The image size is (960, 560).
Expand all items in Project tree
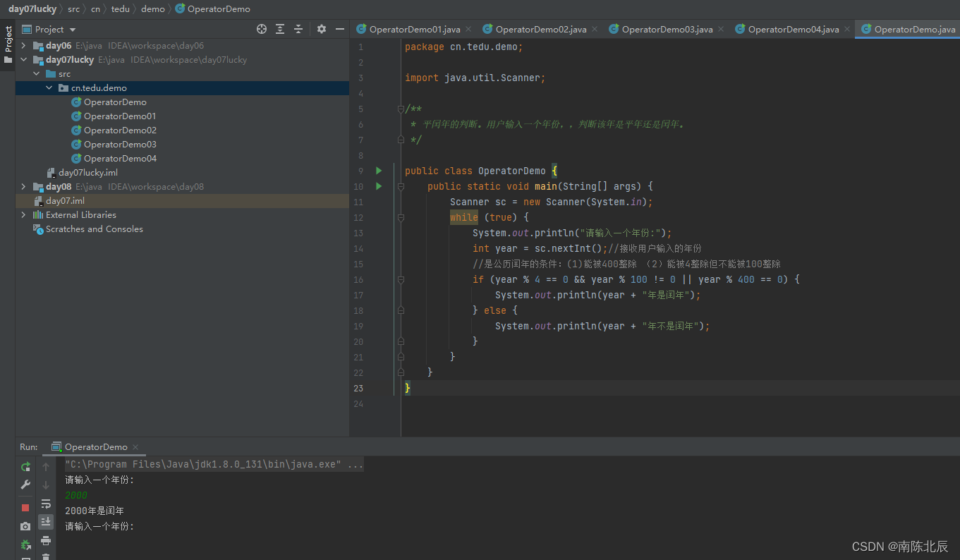280,29
